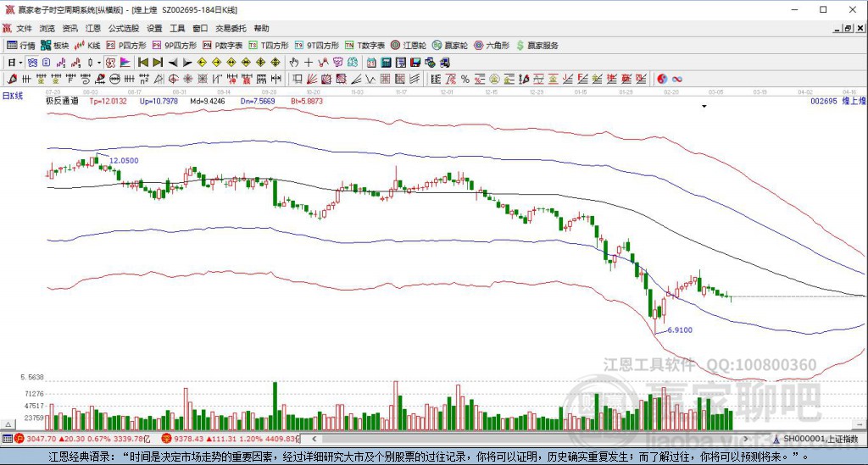Click the floppy disk save icon
Image resolution: width=868 pixels, height=465 pixels.
(415, 63)
